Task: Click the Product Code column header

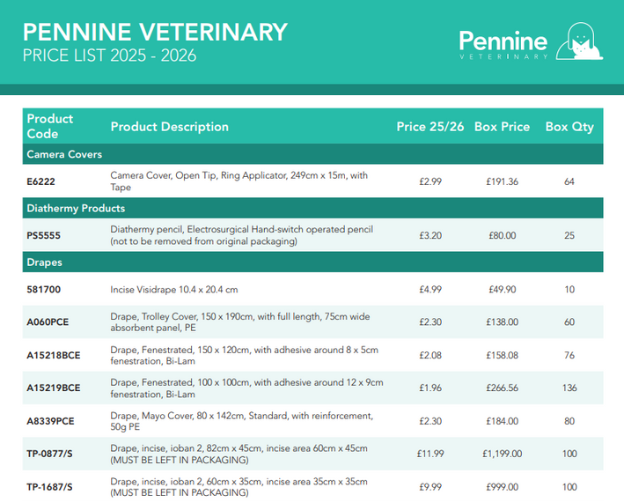Action: tap(50, 126)
